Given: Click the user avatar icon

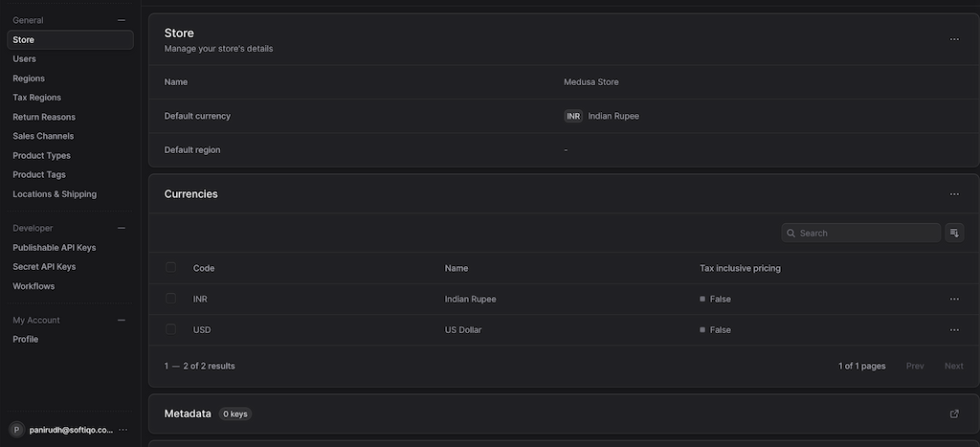Looking at the screenshot, I should [x=17, y=430].
